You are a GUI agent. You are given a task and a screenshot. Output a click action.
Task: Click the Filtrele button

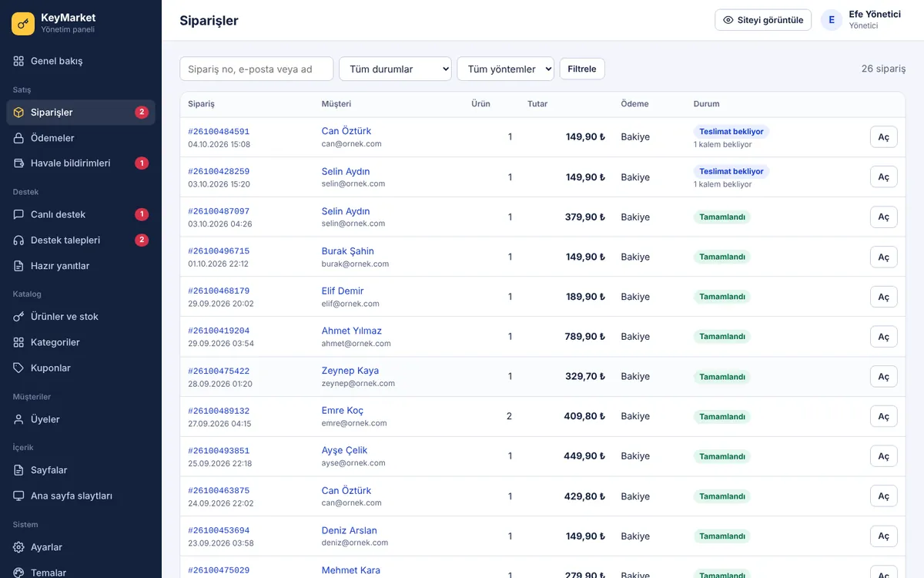point(582,69)
